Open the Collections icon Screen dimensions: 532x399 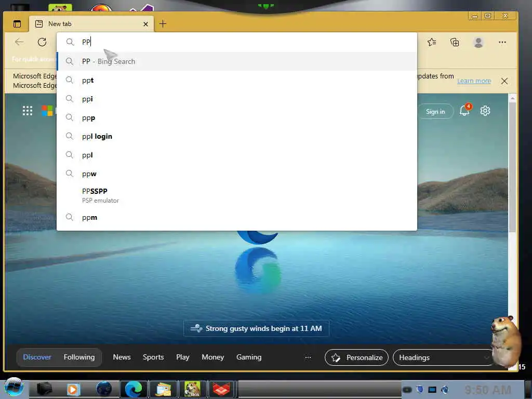coord(455,42)
